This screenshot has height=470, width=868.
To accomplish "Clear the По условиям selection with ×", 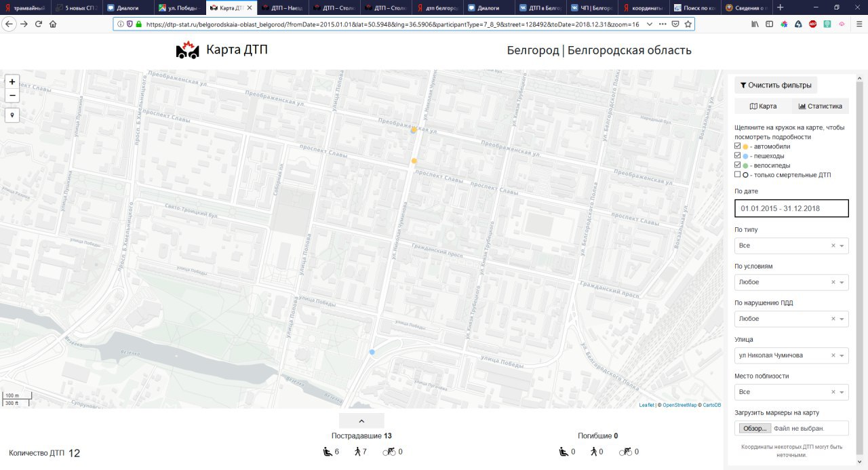I will coord(833,282).
